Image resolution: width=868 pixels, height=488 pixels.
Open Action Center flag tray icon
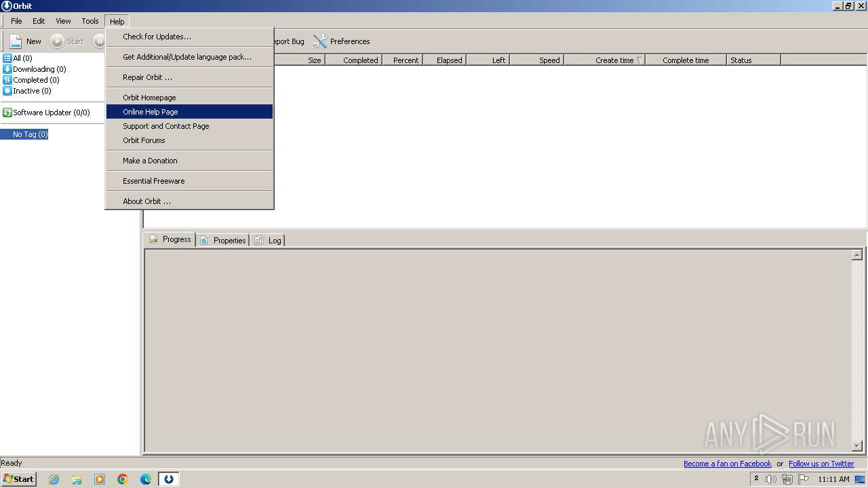point(804,479)
